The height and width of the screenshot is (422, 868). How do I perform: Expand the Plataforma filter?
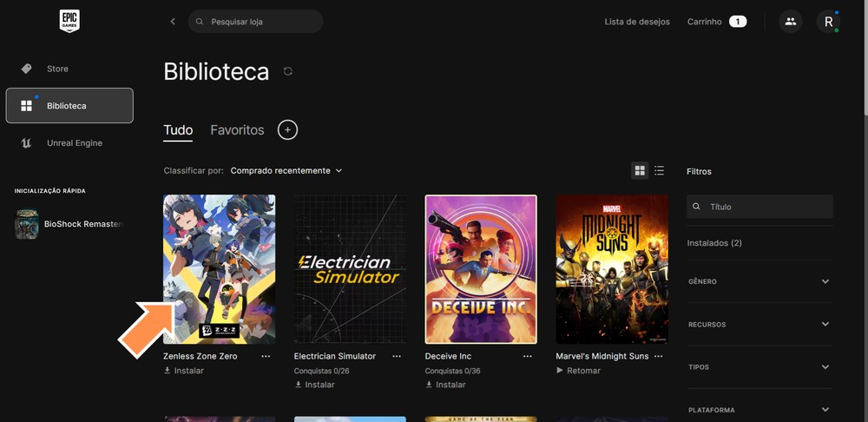point(759,410)
